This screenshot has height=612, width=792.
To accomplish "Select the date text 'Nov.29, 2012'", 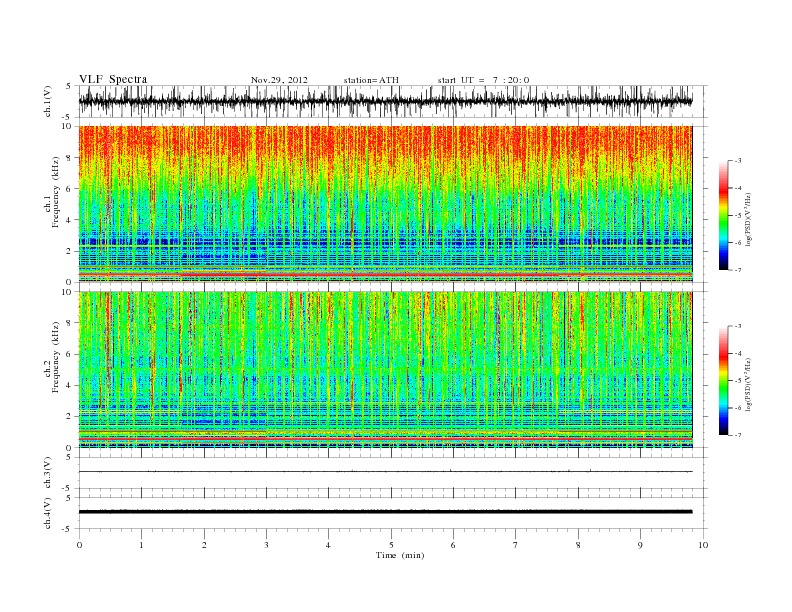I will point(279,80).
